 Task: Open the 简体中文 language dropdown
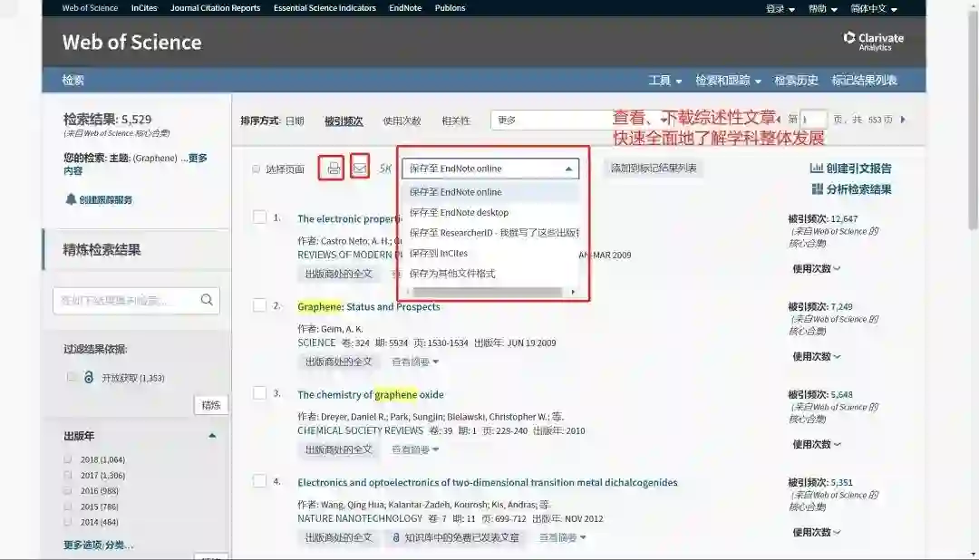tap(874, 9)
